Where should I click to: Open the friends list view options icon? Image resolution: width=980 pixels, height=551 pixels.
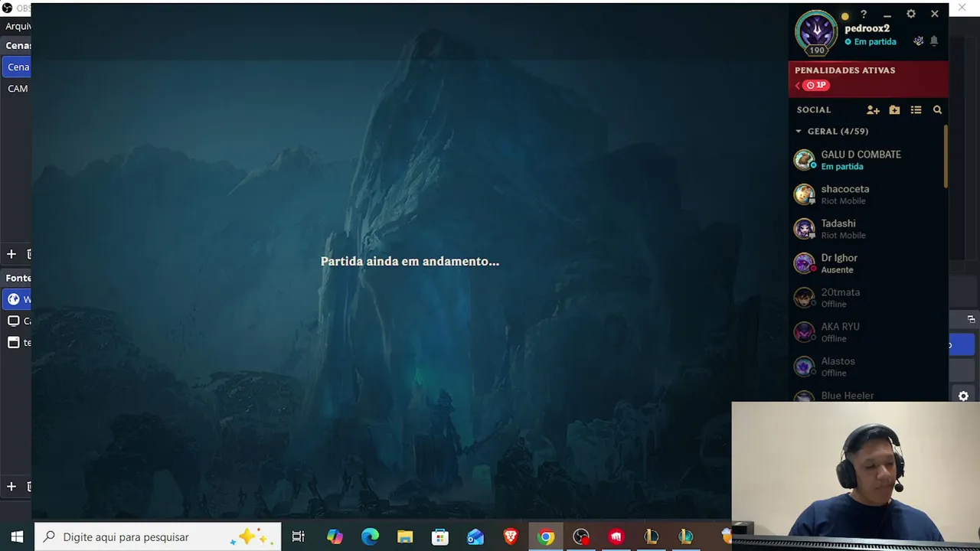pos(916,110)
